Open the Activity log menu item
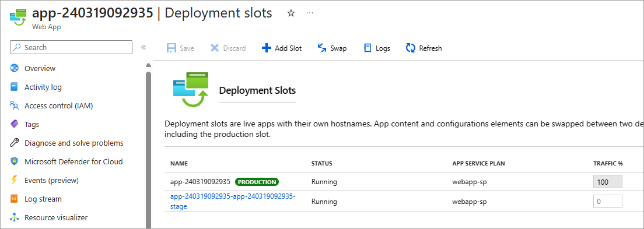The width and height of the screenshot is (644, 229). (x=43, y=87)
